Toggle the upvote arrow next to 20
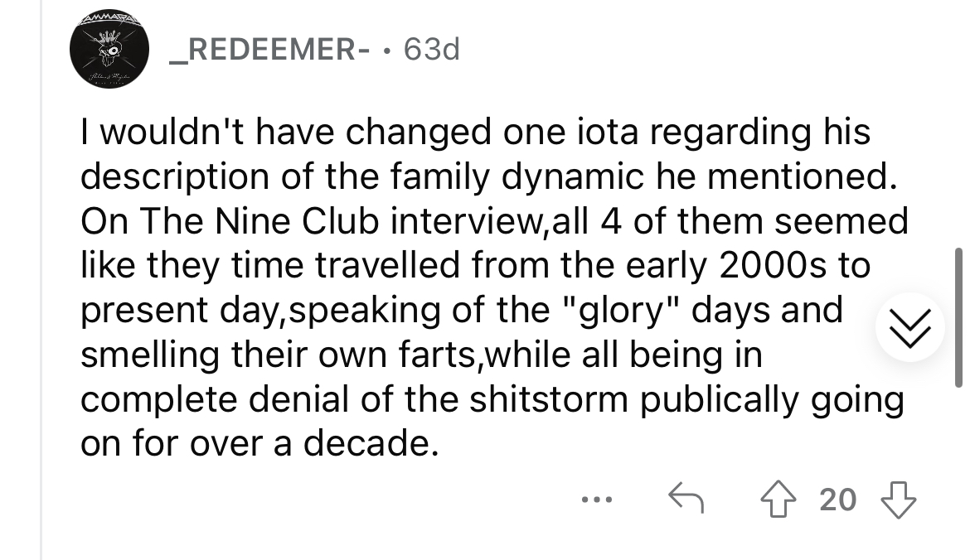970x560 pixels. click(x=778, y=500)
